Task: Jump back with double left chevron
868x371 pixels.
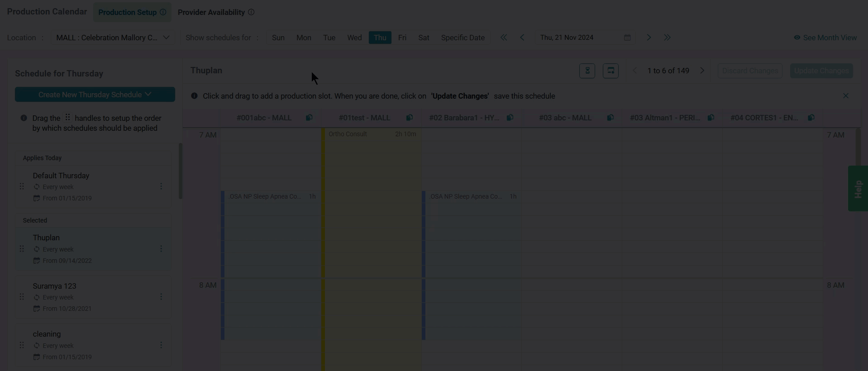Action: (504, 38)
